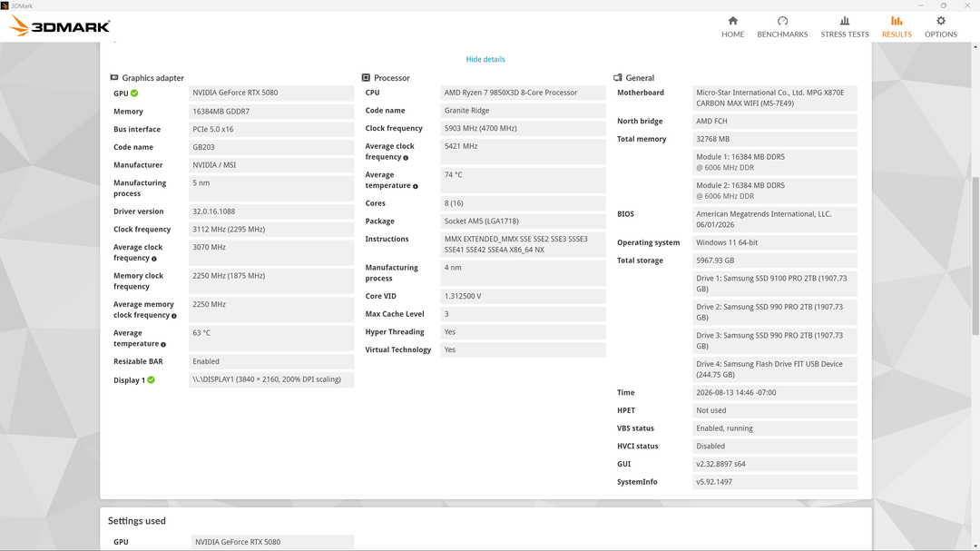The height and width of the screenshot is (551, 980).
Task: Click the PCIe 5.0 x16 bus interface value
Action: [271, 130]
